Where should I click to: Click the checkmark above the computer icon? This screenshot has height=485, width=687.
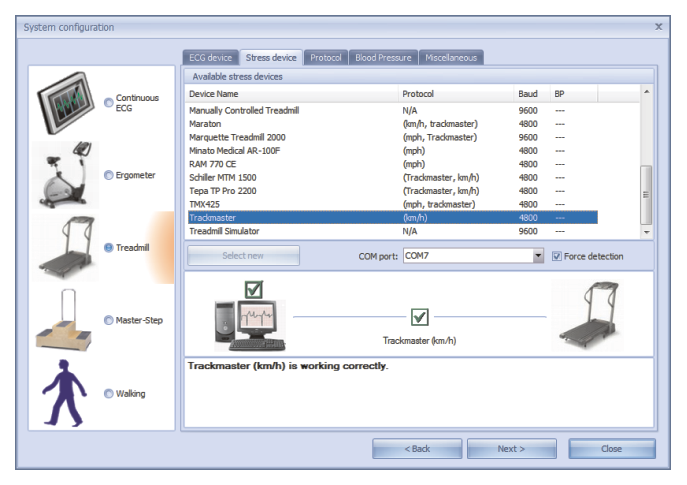254,289
